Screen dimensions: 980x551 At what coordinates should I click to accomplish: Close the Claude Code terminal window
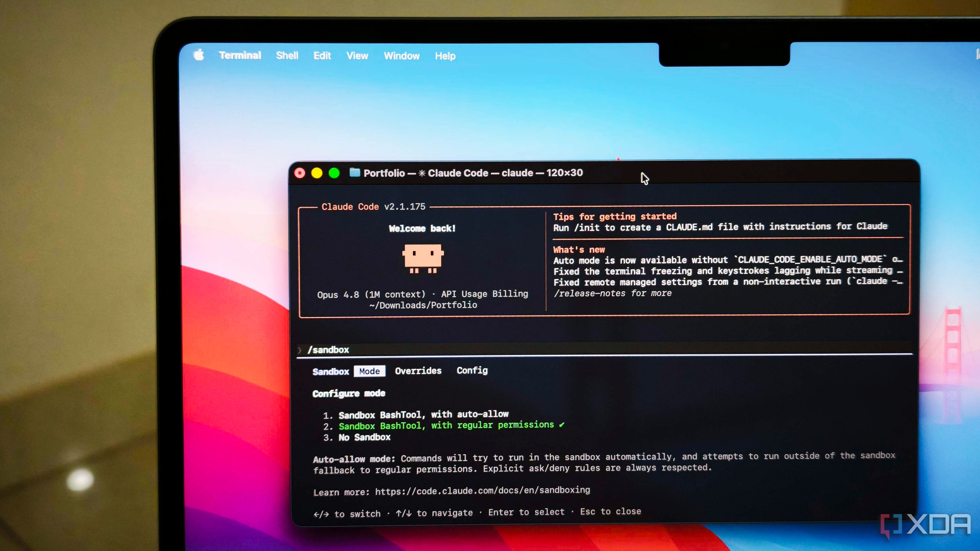(300, 173)
